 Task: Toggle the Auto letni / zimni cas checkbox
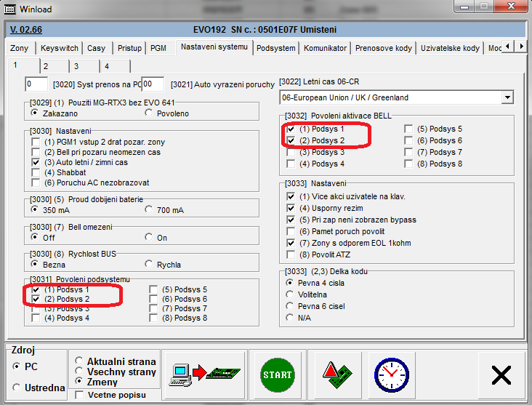click(36, 163)
